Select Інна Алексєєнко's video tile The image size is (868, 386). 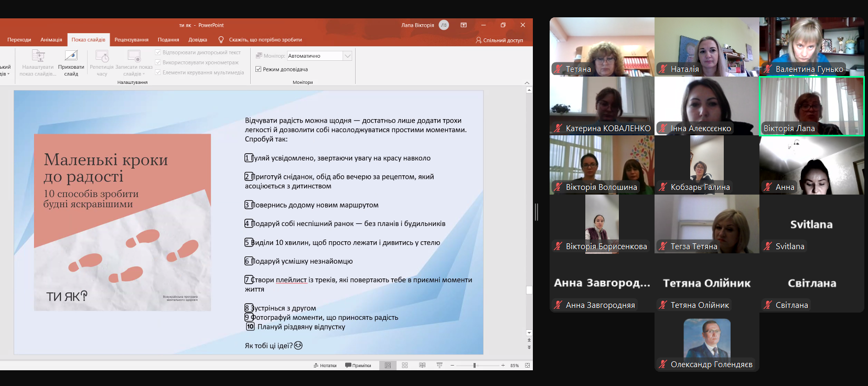point(706,106)
